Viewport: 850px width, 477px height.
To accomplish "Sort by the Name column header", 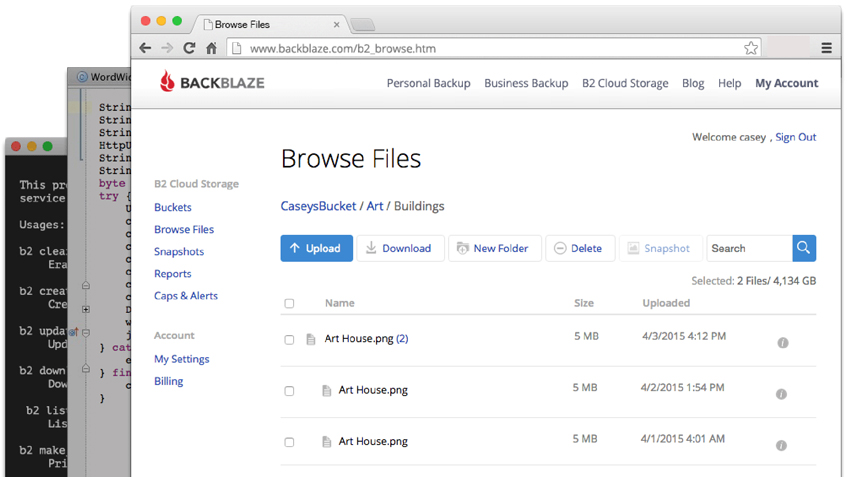I will 340,303.
